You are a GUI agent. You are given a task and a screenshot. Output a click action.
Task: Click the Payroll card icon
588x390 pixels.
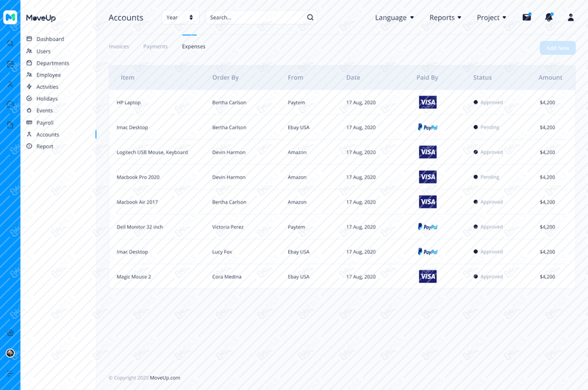29,123
